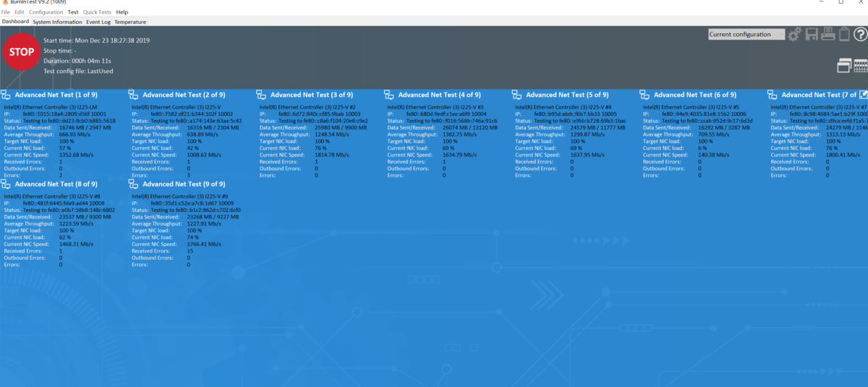Open the help question mark icon
This screenshot has width=868, height=387.
click(x=860, y=34)
